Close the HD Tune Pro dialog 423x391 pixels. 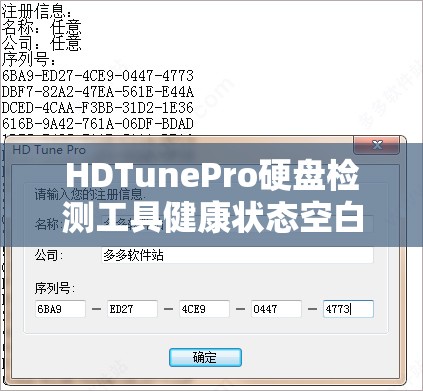[376, 145]
